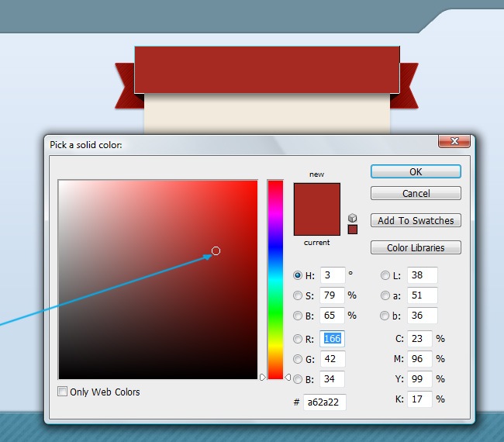The width and height of the screenshot is (504, 442).
Task: Click the right hue slider arrow handle
Action: click(288, 377)
